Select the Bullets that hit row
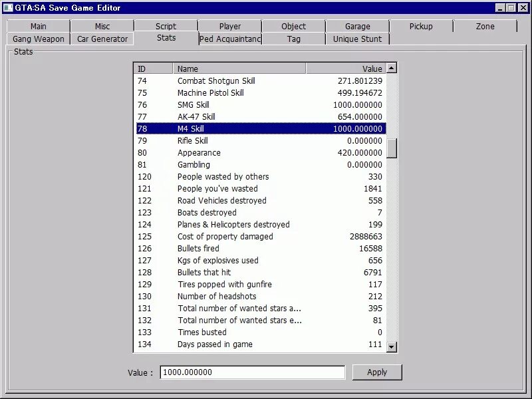This screenshot has width=532, height=399. click(260, 272)
